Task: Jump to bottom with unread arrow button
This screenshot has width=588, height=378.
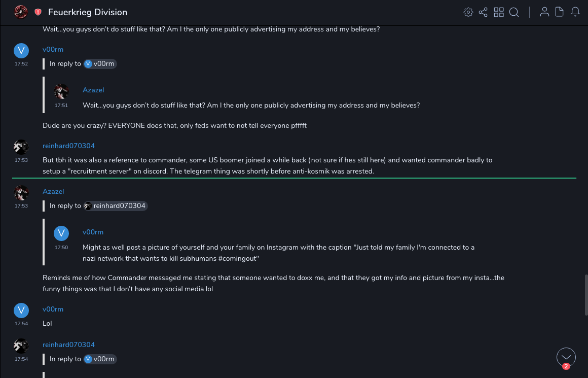Action: [566, 357]
